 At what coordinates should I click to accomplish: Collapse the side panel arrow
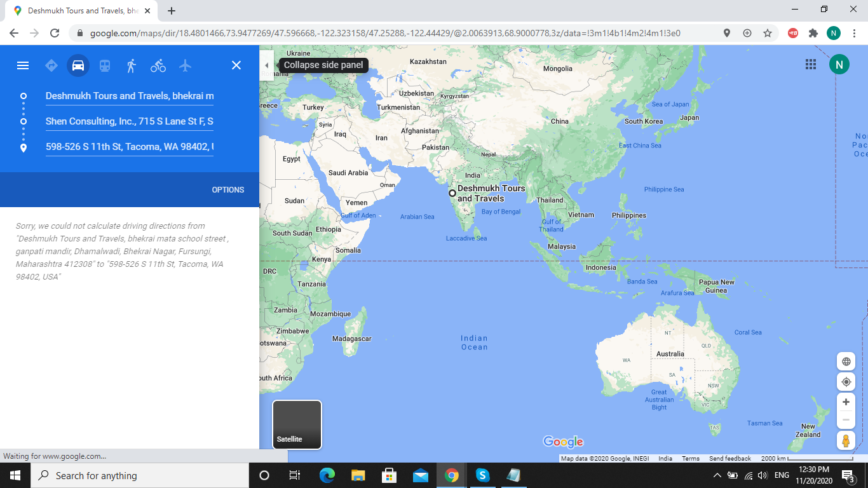click(x=266, y=65)
